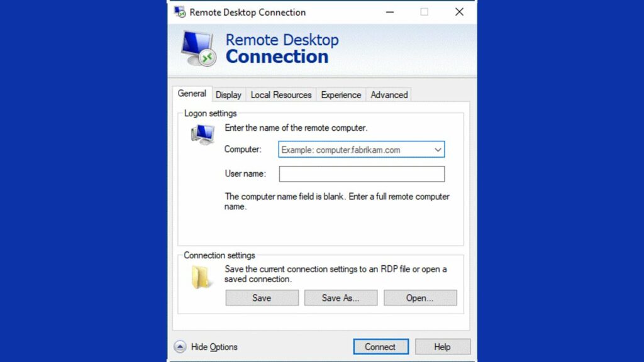Screen dimensions: 644x362
Task: Click the 'Computer:' label
Action: [x=243, y=150]
